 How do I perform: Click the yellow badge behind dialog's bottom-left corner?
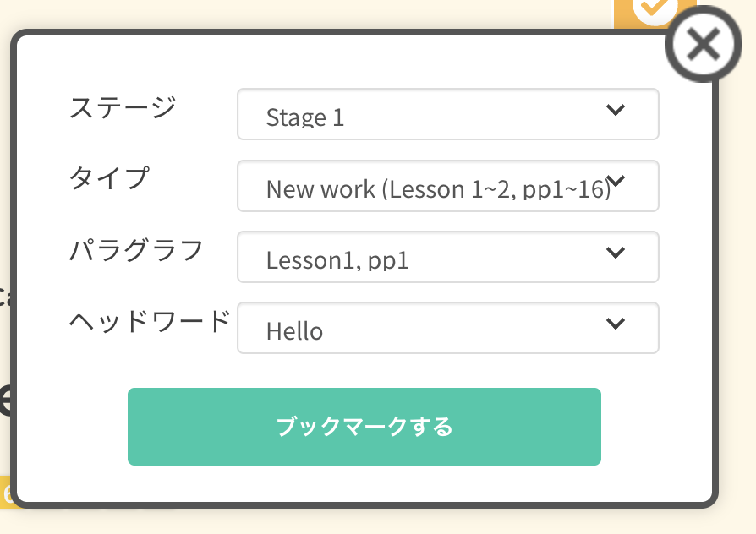point(6,492)
